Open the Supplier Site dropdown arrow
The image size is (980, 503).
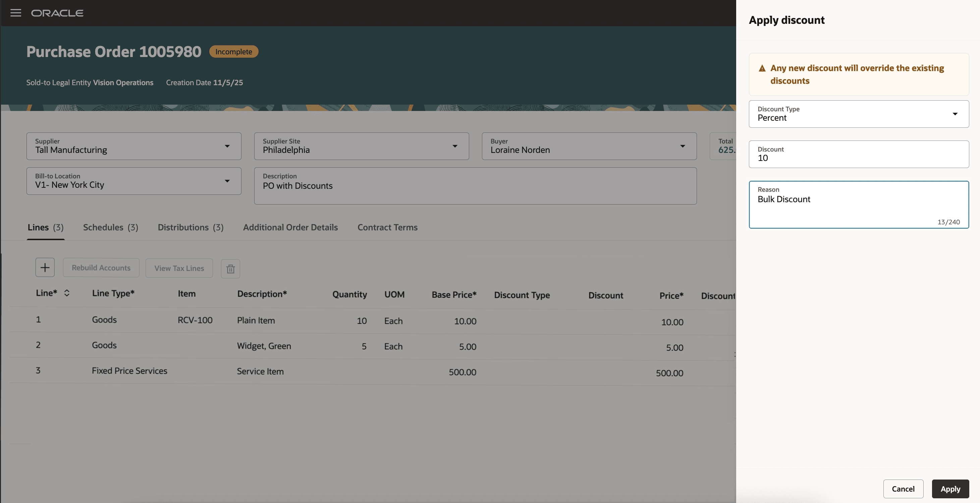tap(455, 146)
